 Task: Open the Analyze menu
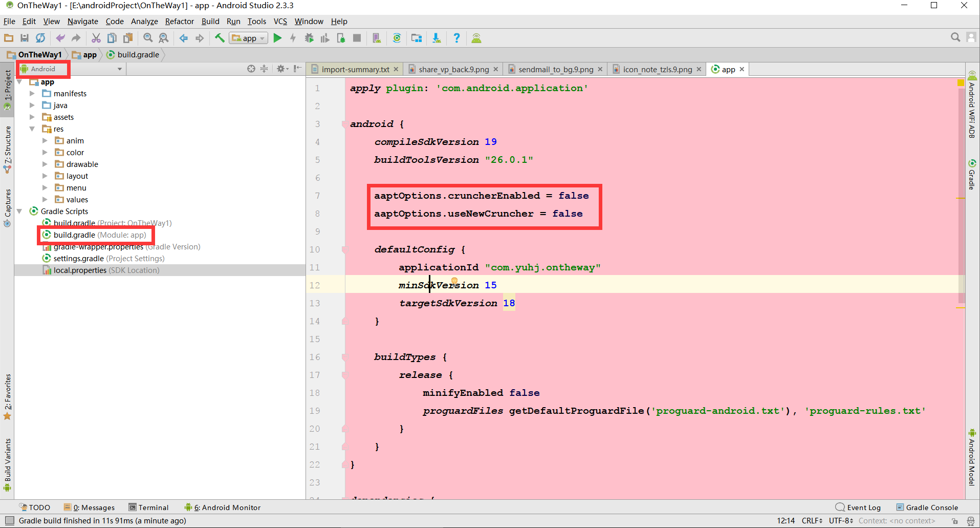tap(144, 22)
